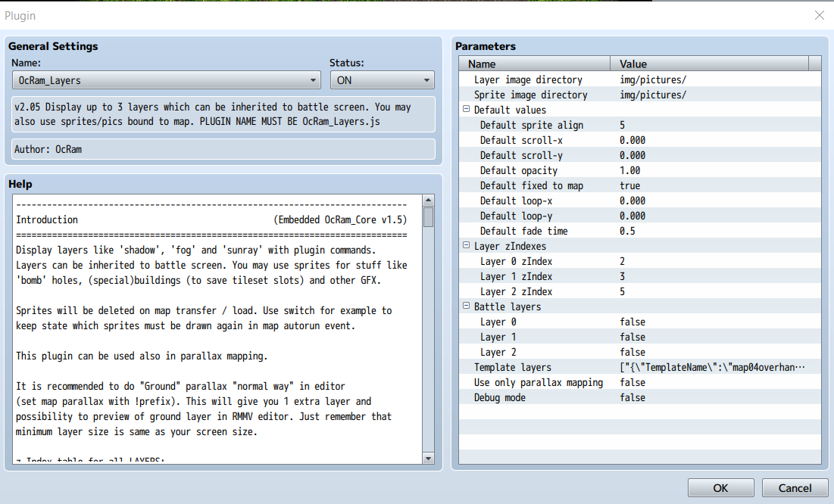Select the Layer image directory parameter row

pyautogui.click(x=640, y=79)
